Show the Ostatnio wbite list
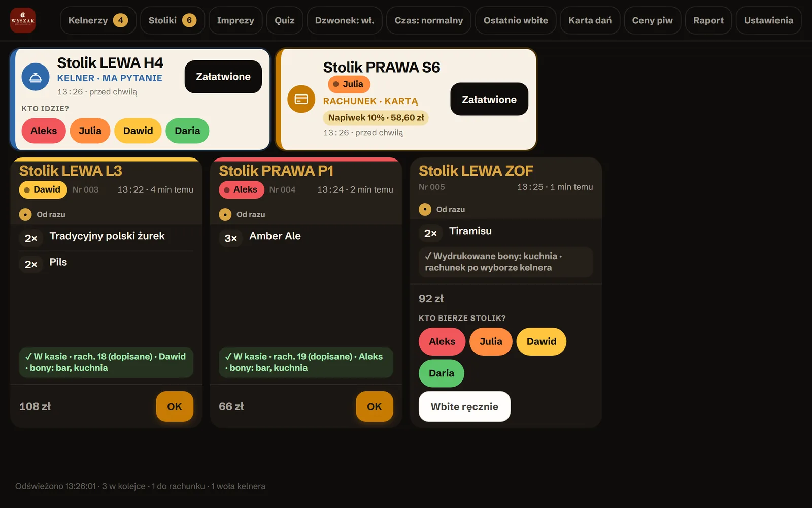 point(516,20)
